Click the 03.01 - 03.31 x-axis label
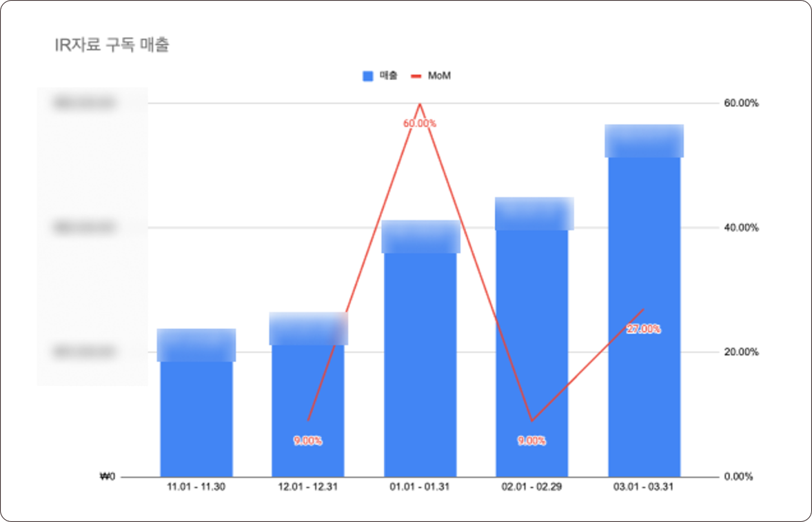812x522 pixels. pos(643,487)
